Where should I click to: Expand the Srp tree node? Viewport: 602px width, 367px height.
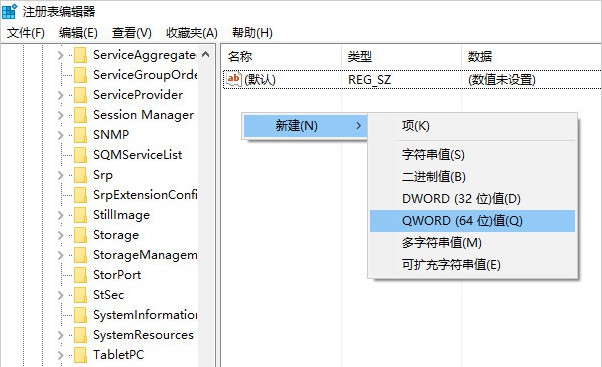(60, 175)
